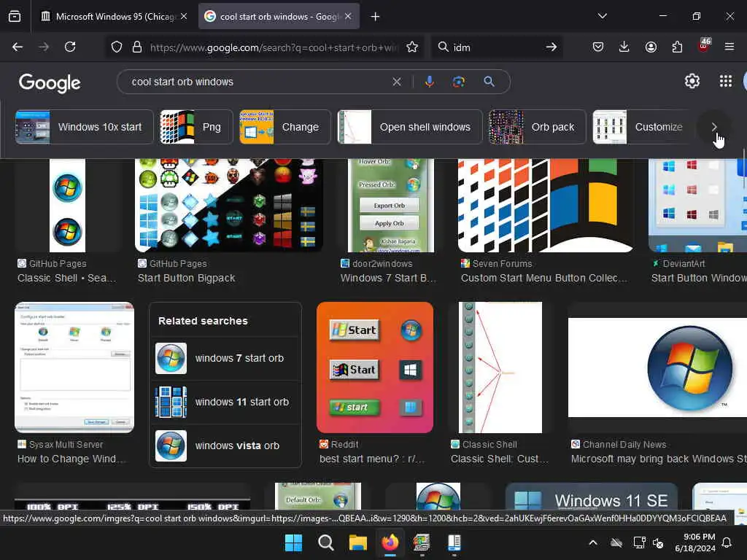
Task: Filter results by Png chip
Action: click(x=196, y=127)
